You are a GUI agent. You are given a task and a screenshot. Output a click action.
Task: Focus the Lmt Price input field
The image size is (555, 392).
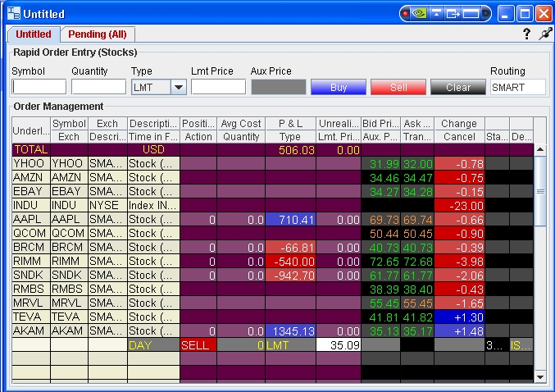(x=218, y=87)
